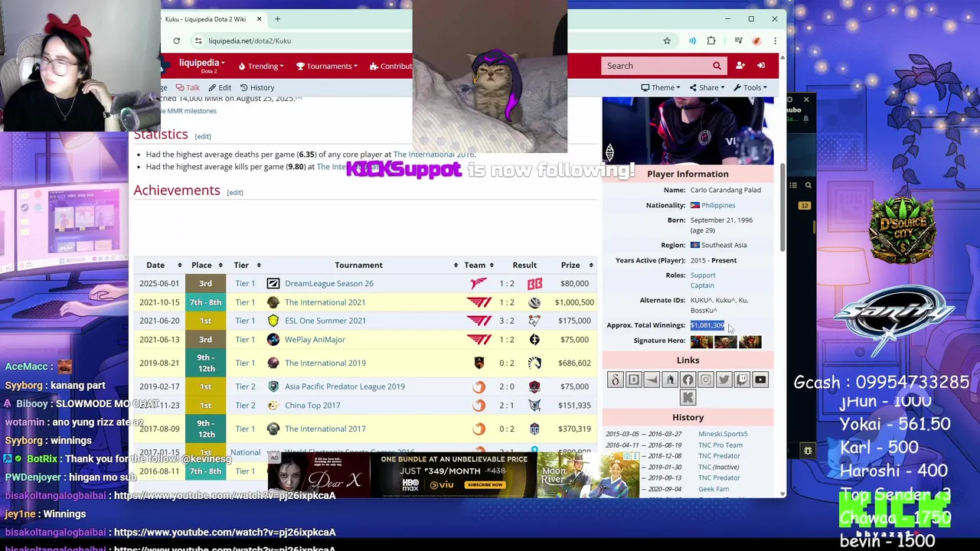Open the Instagram link icon
Viewport: 980px width, 551px height.
[706, 380]
